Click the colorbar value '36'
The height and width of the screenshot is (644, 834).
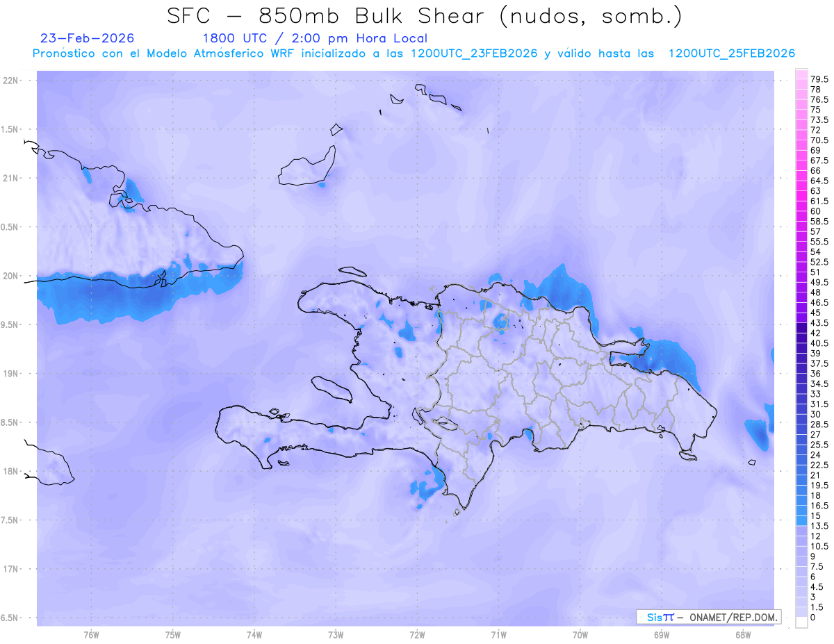click(x=816, y=374)
